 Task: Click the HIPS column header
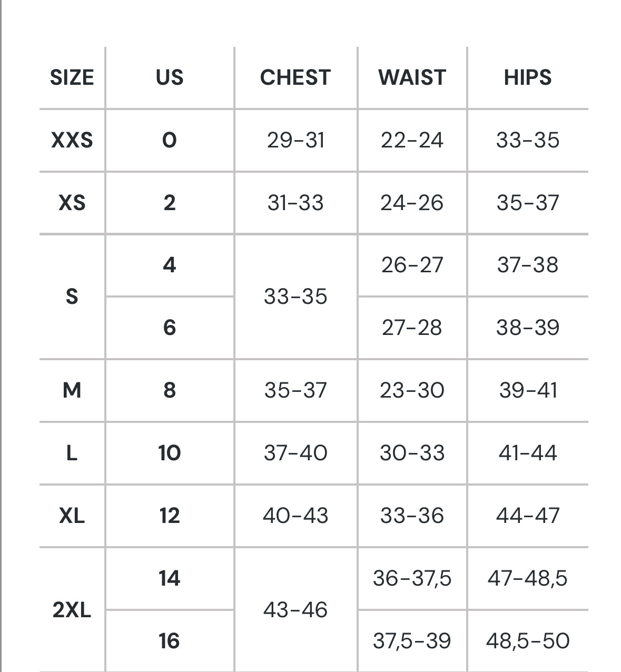[528, 77]
